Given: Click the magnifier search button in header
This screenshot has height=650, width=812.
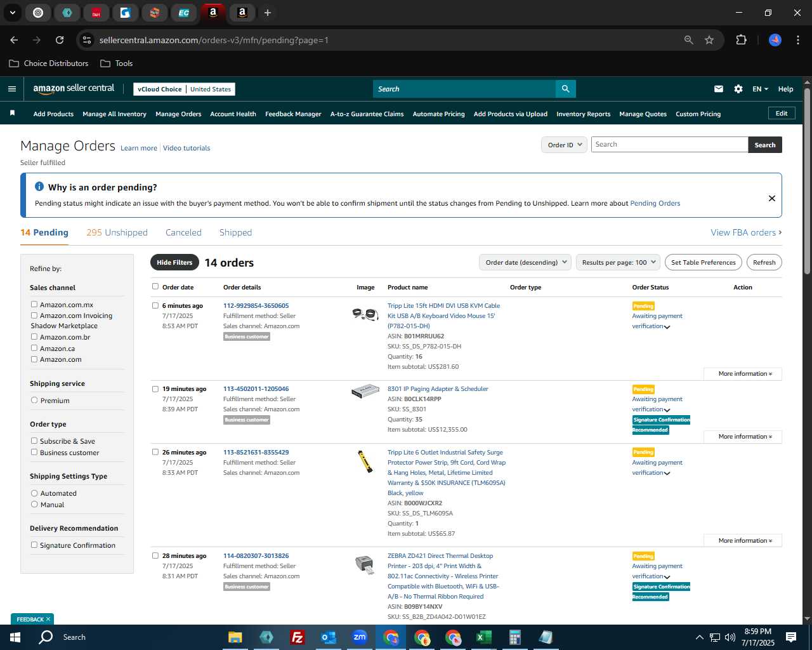Looking at the screenshot, I should (565, 89).
